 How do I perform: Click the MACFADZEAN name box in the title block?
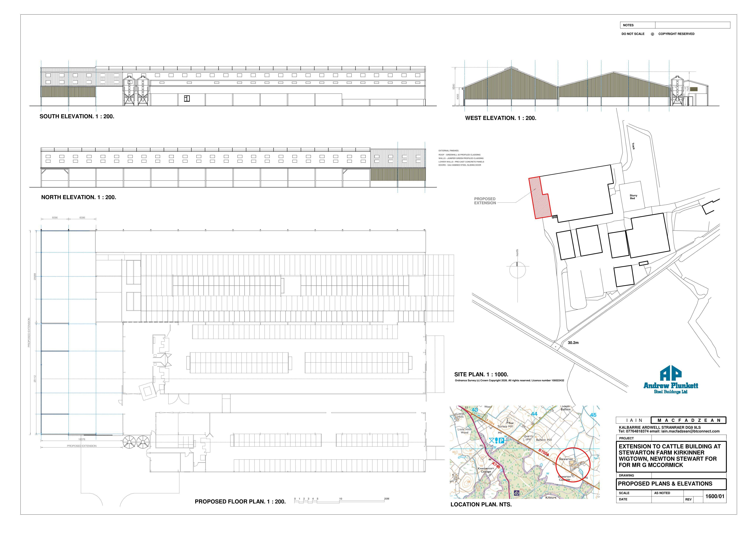click(688, 420)
